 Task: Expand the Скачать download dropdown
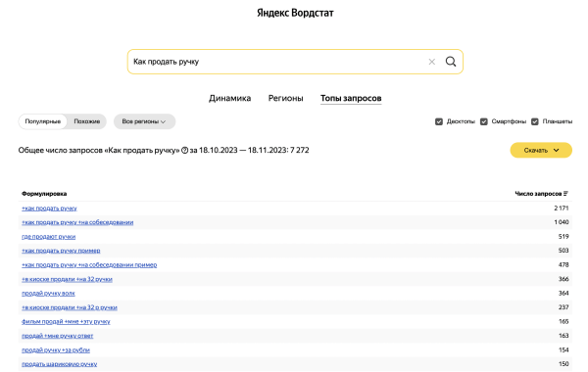coord(541,150)
